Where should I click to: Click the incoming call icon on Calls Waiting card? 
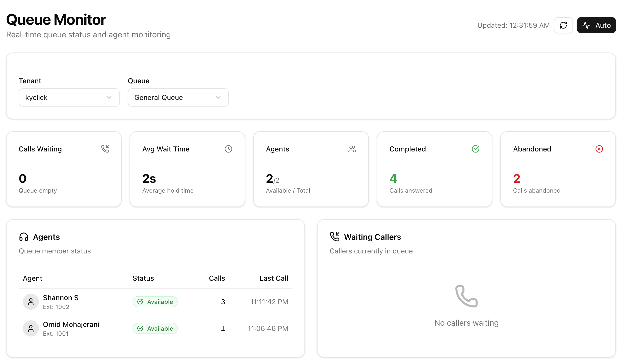click(x=105, y=149)
